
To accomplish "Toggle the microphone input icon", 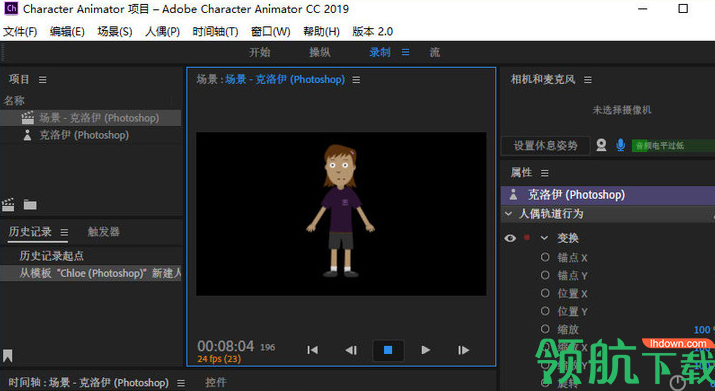I will point(620,145).
